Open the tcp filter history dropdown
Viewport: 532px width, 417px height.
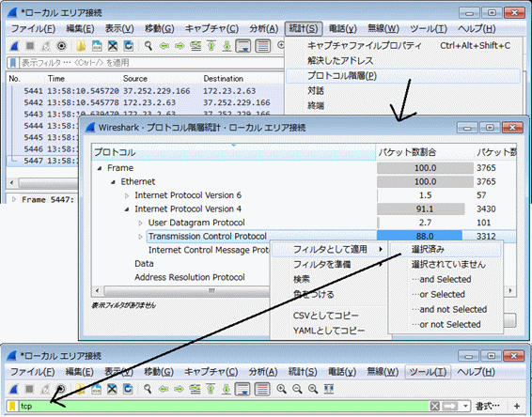coord(465,406)
